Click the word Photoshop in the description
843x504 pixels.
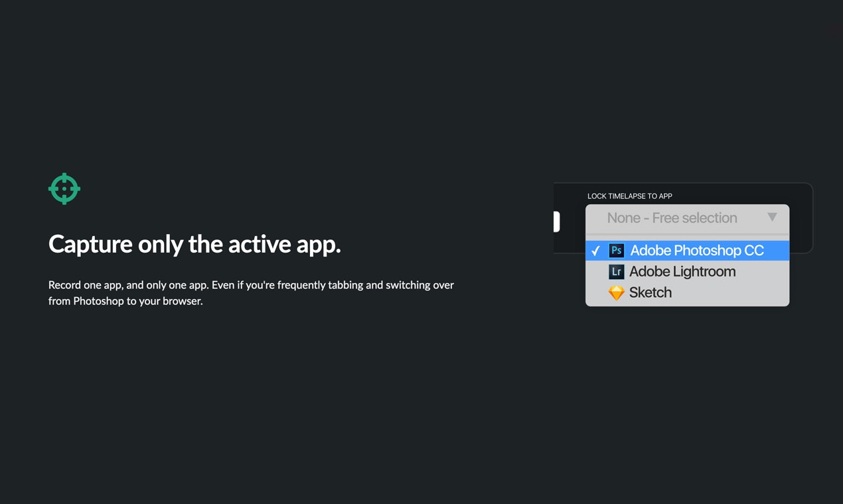pos(98,301)
